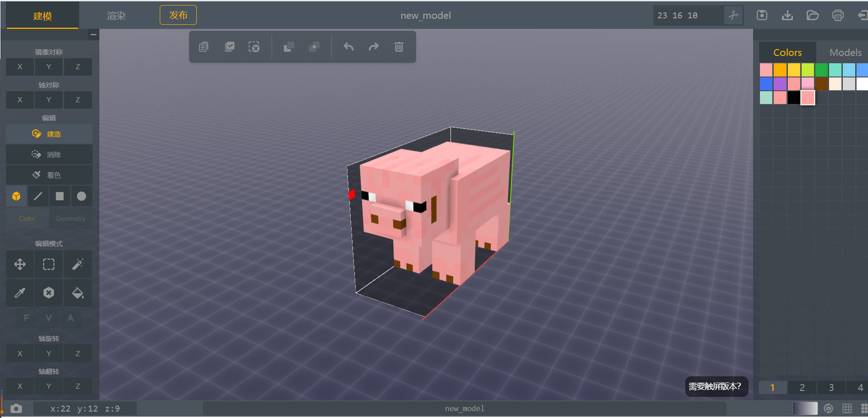This screenshot has width=868, height=418.
Task: Select the square shape tool
Action: click(x=60, y=196)
